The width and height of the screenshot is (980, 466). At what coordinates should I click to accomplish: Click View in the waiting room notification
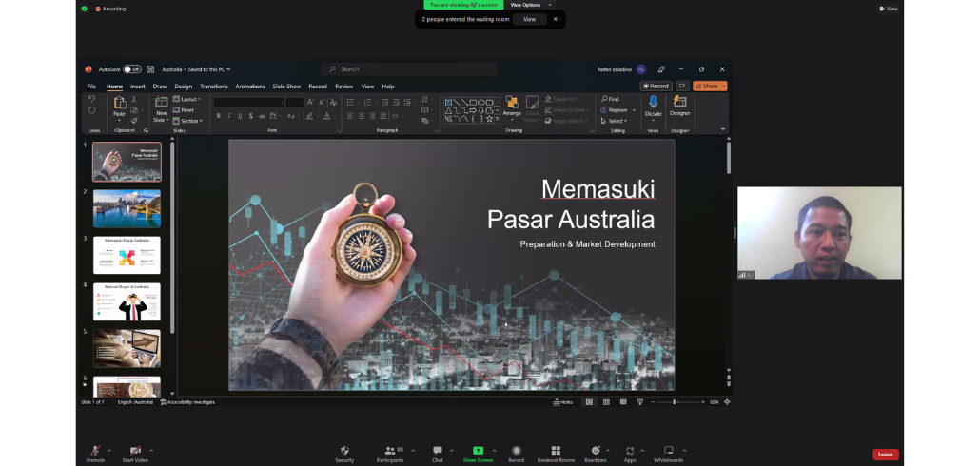529,19
